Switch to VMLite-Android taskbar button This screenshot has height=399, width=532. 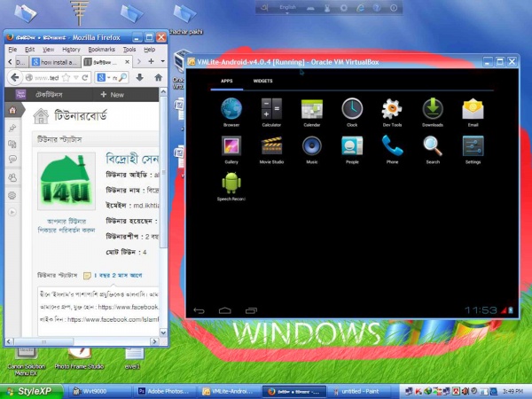[x=230, y=391]
